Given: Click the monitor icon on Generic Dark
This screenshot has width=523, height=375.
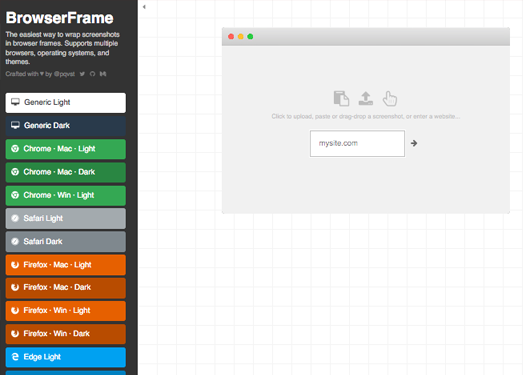Looking at the screenshot, I should (x=15, y=125).
